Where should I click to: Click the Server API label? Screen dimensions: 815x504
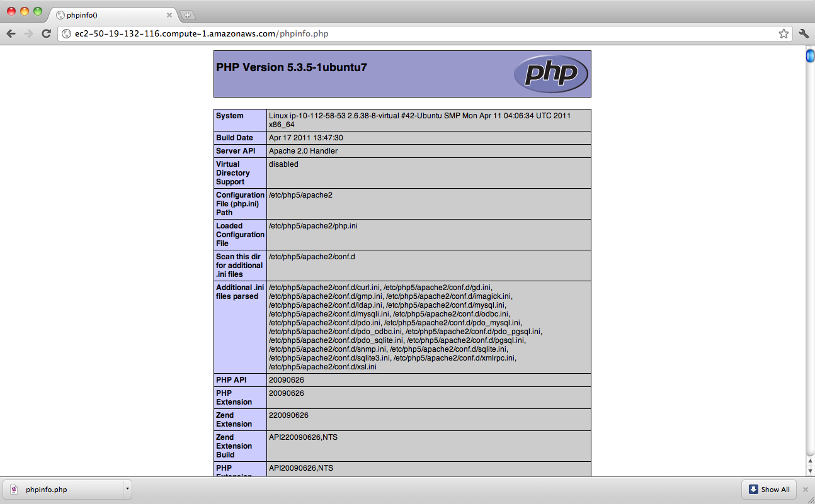(x=236, y=151)
